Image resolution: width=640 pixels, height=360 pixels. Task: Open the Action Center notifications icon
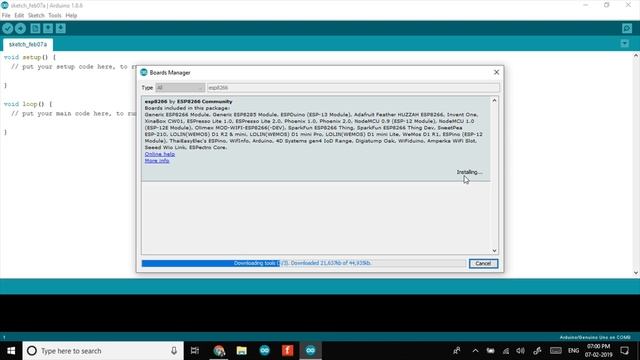[624, 351]
